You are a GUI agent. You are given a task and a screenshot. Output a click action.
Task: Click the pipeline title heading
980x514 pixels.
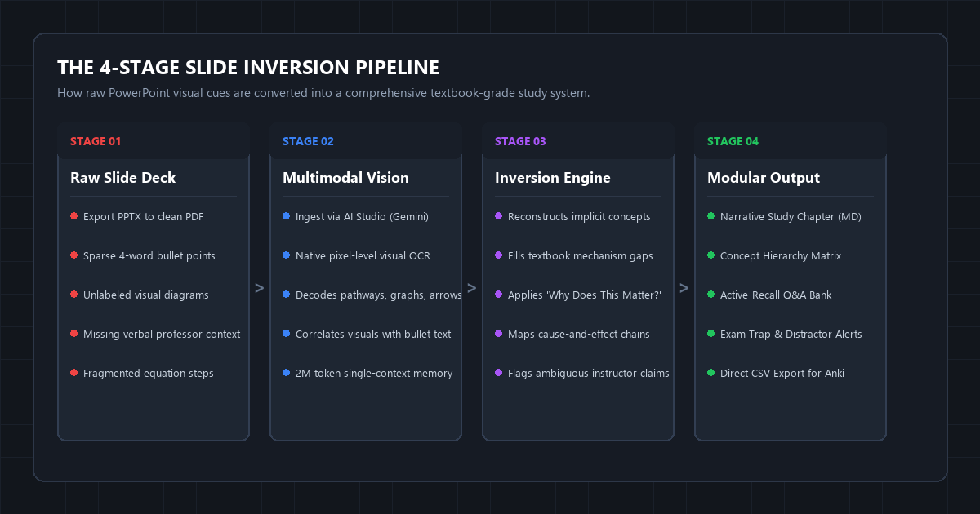(x=248, y=67)
